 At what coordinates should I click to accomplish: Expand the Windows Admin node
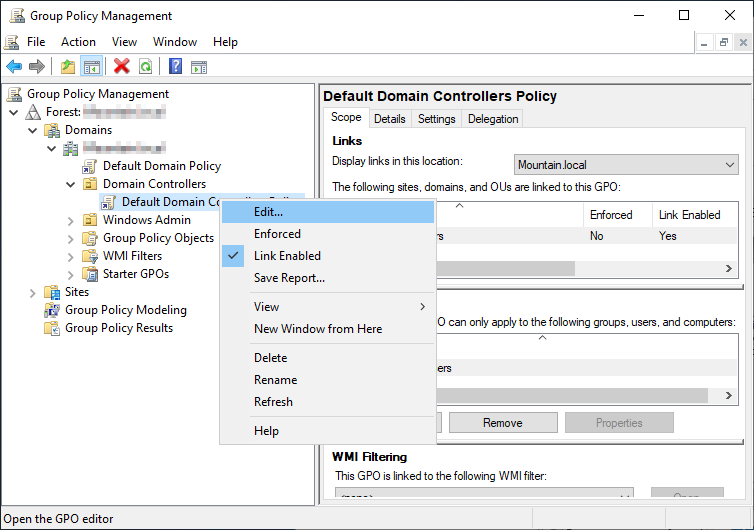tap(71, 221)
